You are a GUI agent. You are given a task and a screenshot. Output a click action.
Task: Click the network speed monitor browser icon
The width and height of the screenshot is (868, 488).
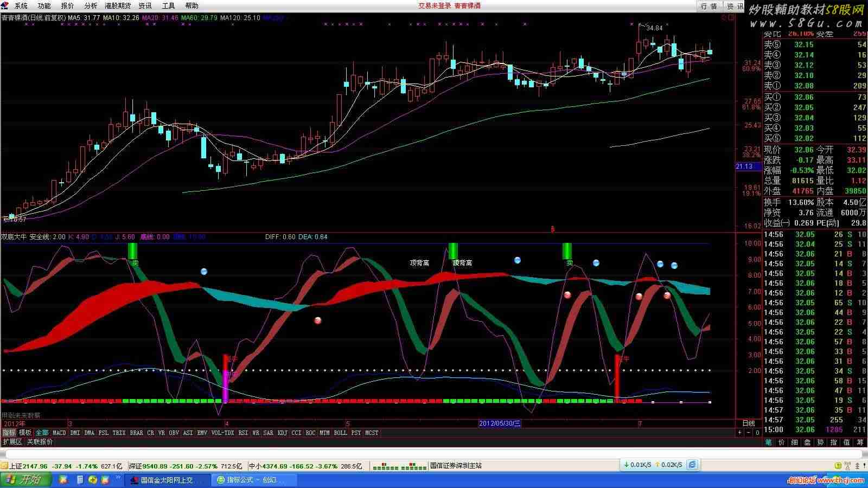click(x=692, y=465)
